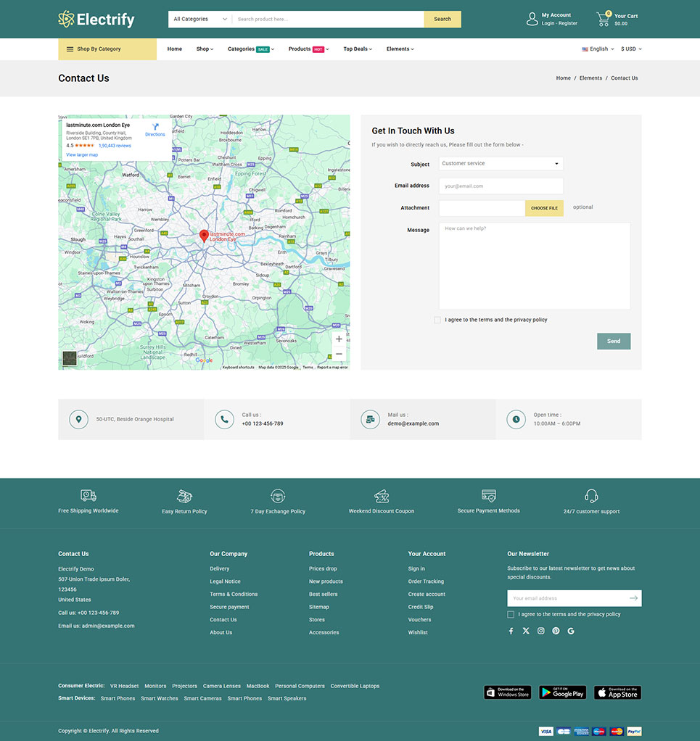The width and height of the screenshot is (700, 741).
Task: Open the USD currency dropdown
Action: [x=632, y=49]
